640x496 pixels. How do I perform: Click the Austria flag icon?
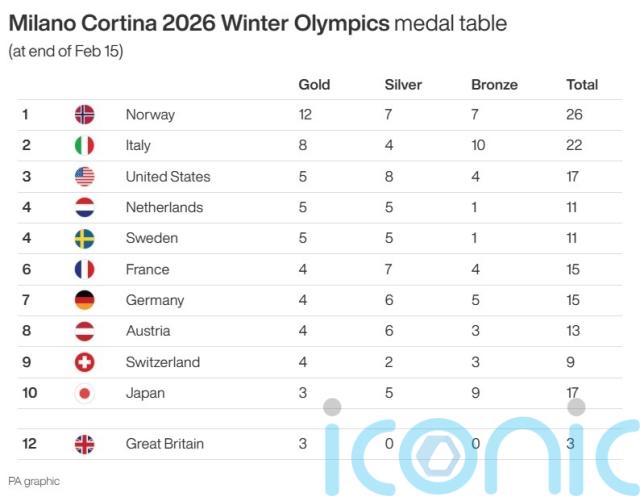point(84,331)
